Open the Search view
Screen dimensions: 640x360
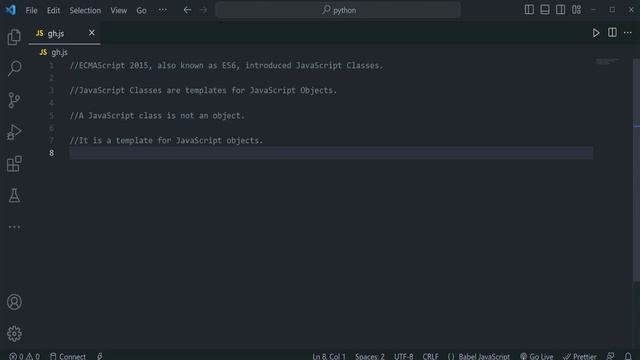(x=14, y=68)
